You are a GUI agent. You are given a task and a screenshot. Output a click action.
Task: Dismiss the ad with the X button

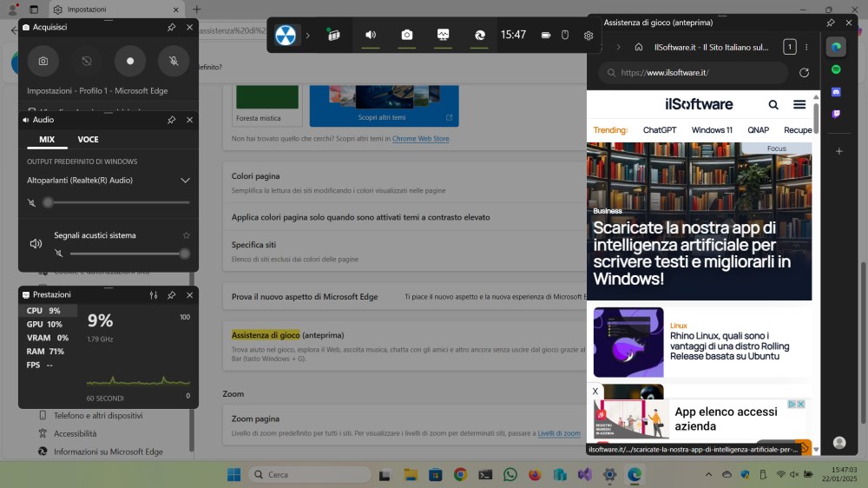click(595, 392)
